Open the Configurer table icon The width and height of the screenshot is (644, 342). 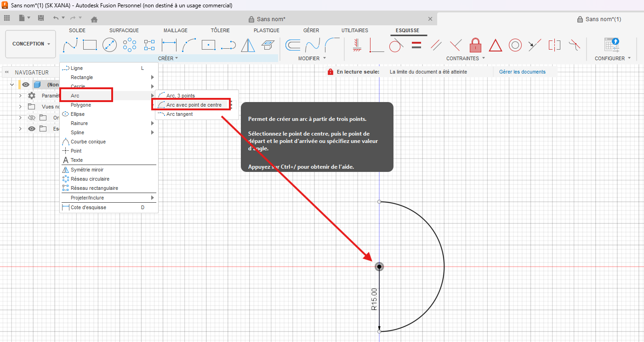(x=612, y=45)
